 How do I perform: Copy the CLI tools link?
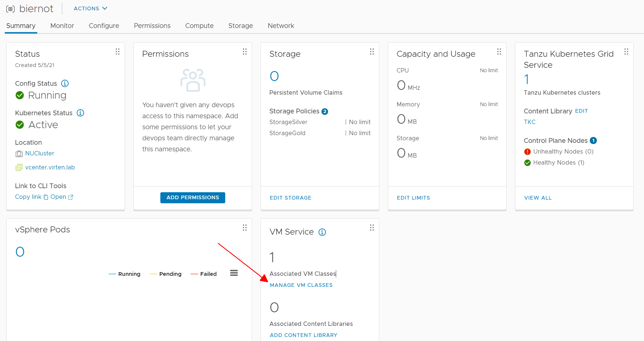pos(28,197)
